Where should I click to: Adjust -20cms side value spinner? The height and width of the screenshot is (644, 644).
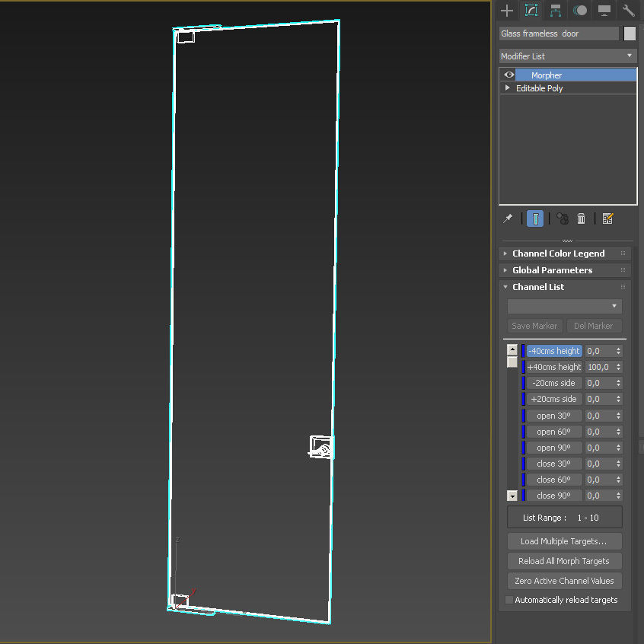[x=618, y=383]
